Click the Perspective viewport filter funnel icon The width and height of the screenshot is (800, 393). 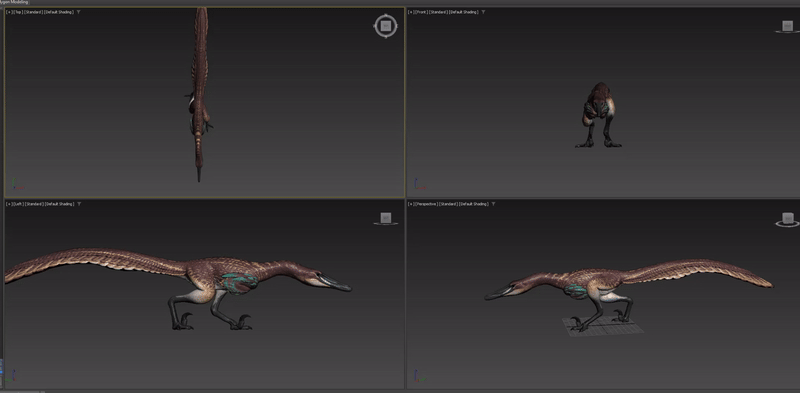pyautogui.click(x=493, y=204)
